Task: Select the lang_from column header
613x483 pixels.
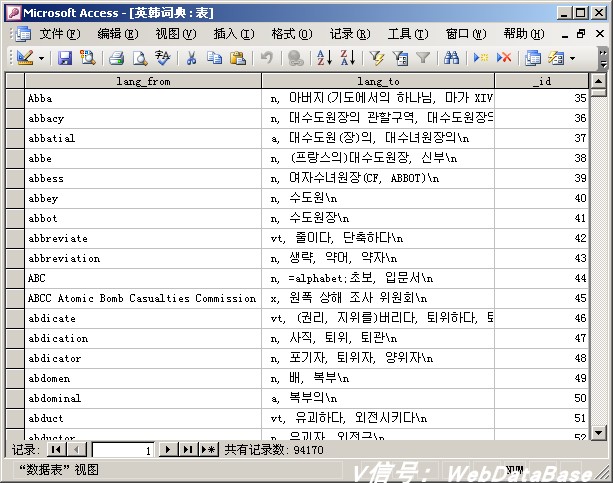Action: [143, 81]
